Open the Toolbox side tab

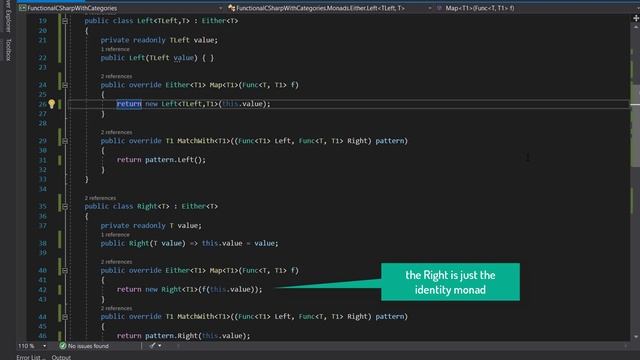click(8, 50)
